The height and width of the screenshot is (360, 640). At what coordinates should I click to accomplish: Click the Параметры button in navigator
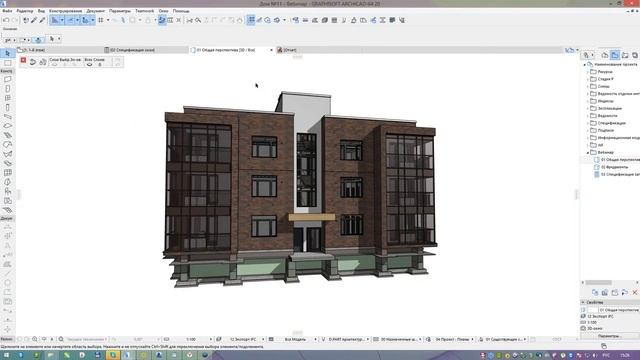(609, 336)
